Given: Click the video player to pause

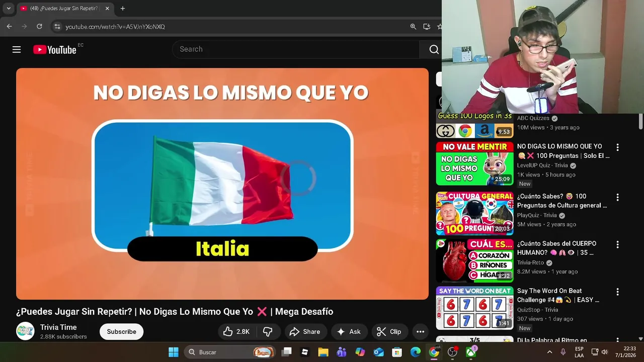Looking at the screenshot, I should tap(222, 184).
